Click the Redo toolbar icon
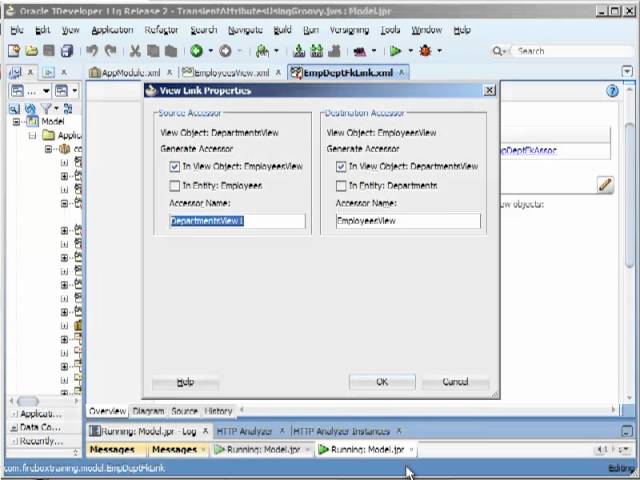This screenshot has width=640, height=480. (110, 51)
